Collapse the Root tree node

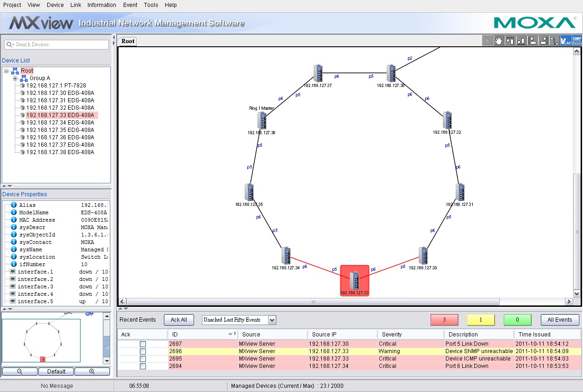(6, 71)
